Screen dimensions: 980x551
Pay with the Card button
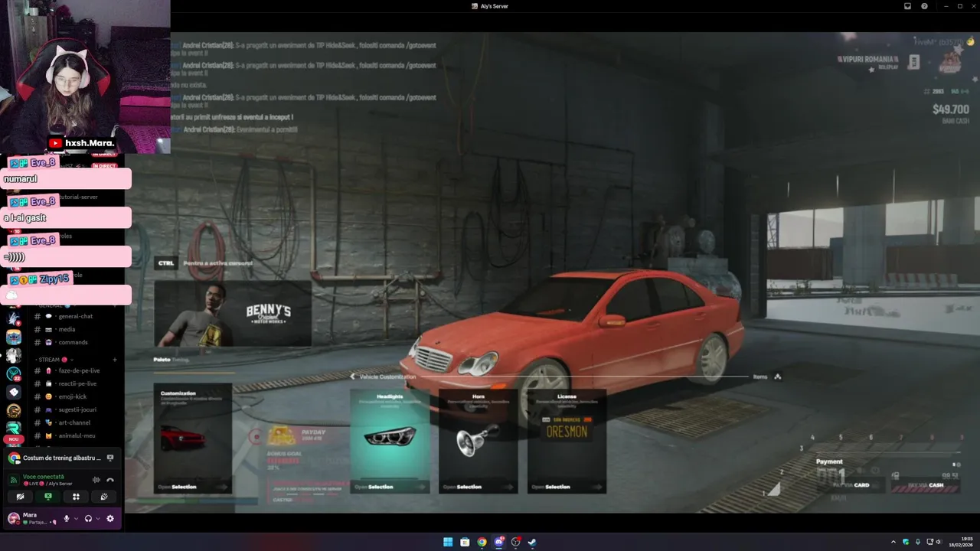(851, 485)
